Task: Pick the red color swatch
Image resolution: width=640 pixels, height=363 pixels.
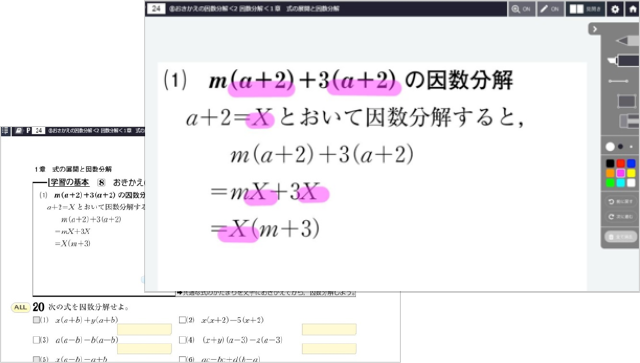Action: click(621, 163)
